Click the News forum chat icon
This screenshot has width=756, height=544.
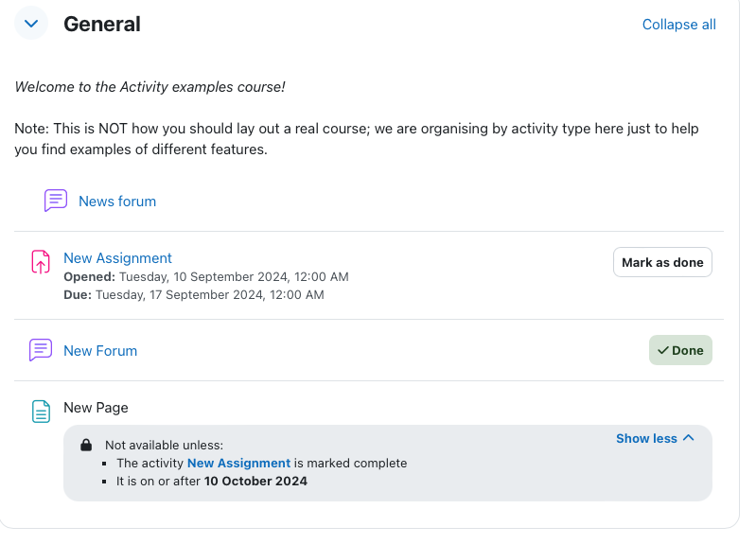56,201
